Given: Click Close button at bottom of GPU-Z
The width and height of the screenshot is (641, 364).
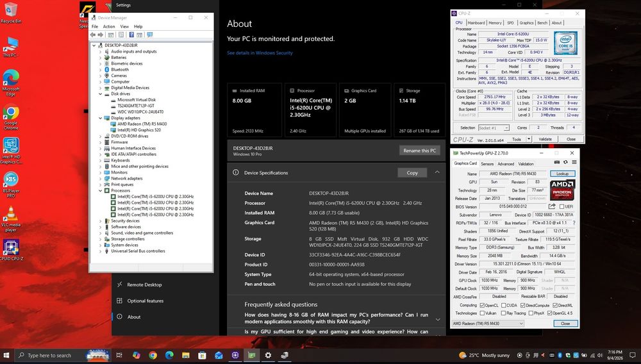Looking at the screenshot, I should 565,323.
